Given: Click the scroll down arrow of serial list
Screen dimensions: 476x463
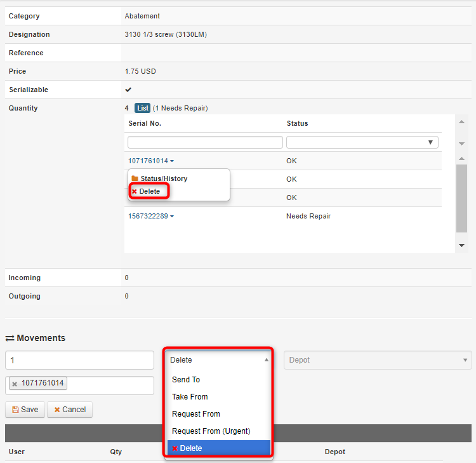Looking at the screenshot, I should point(462,245).
